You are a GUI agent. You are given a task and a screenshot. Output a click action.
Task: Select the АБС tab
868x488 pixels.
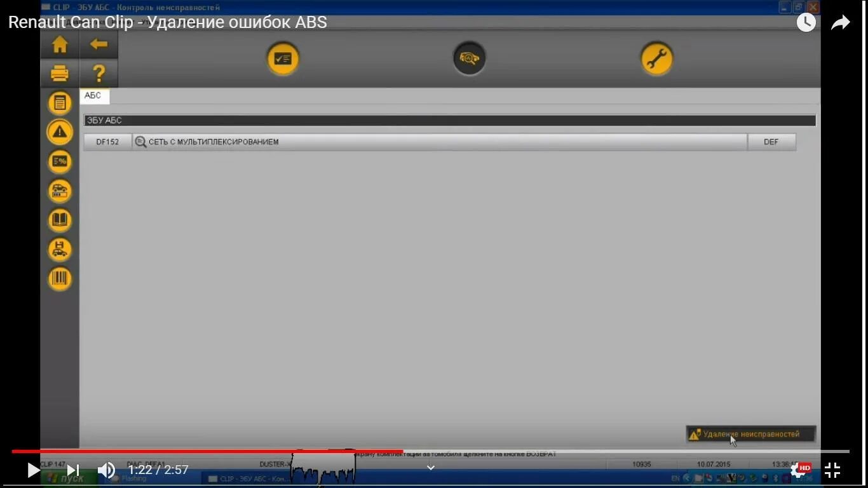pyautogui.click(x=94, y=96)
